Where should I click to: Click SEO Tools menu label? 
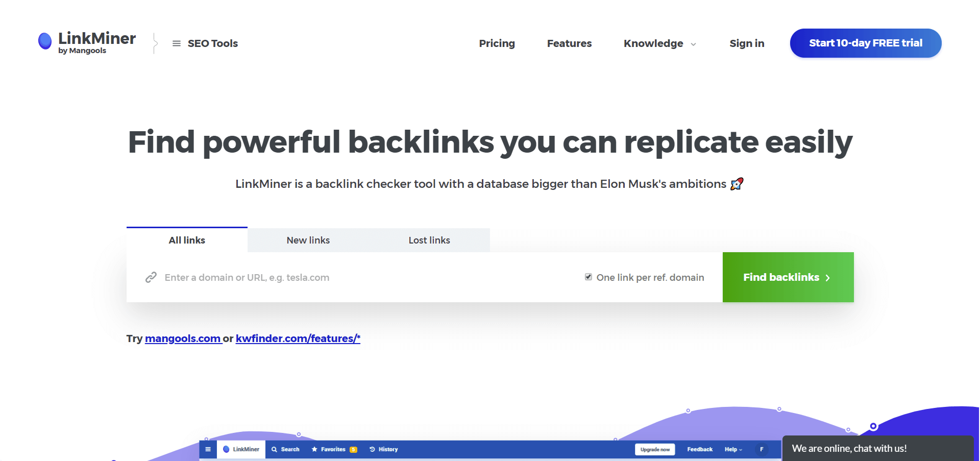(213, 43)
